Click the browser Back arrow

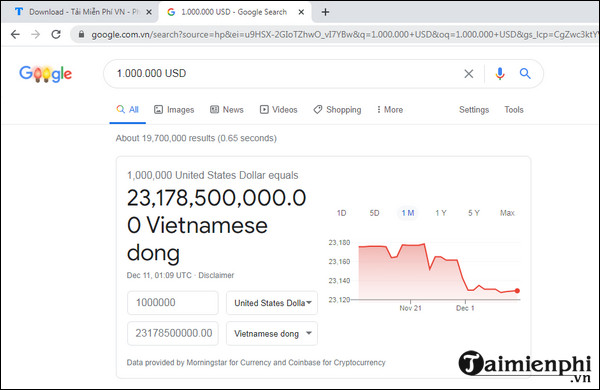pos(15,34)
